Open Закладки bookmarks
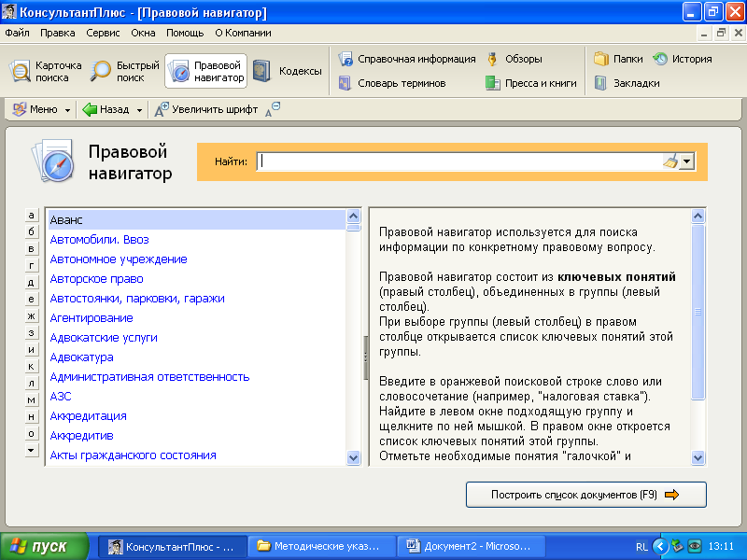Viewport: 747px width, 560px height. (627, 83)
